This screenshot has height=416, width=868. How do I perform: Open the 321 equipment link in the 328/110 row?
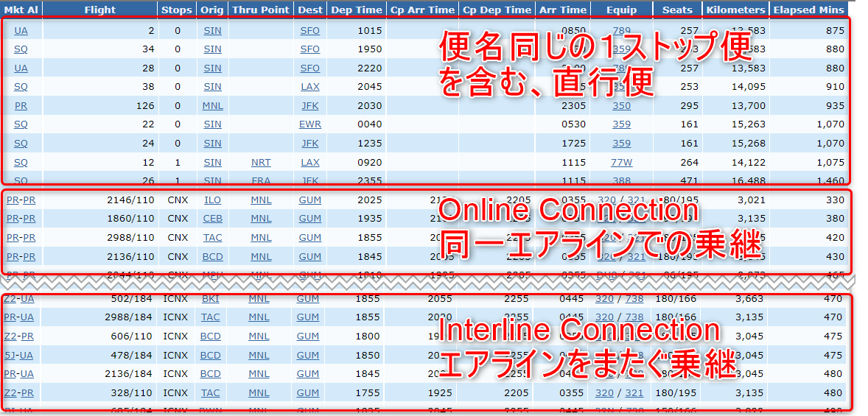coord(634,392)
